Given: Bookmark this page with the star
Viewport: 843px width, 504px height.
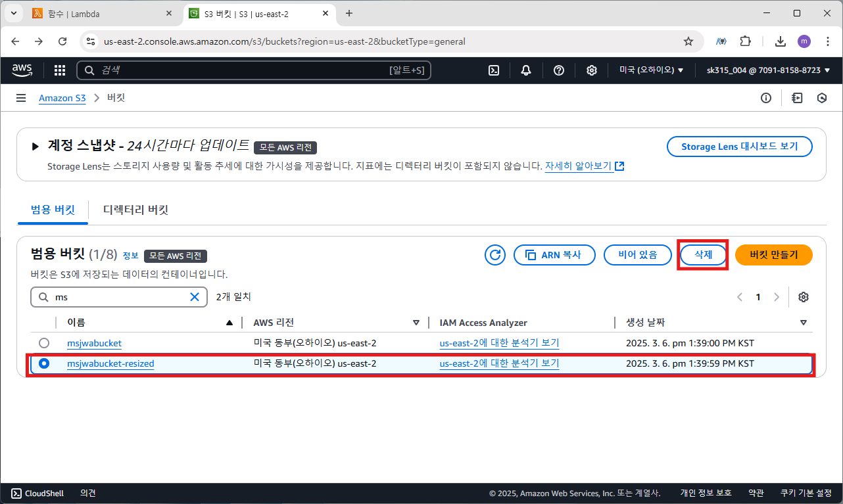Looking at the screenshot, I should [x=688, y=41].
